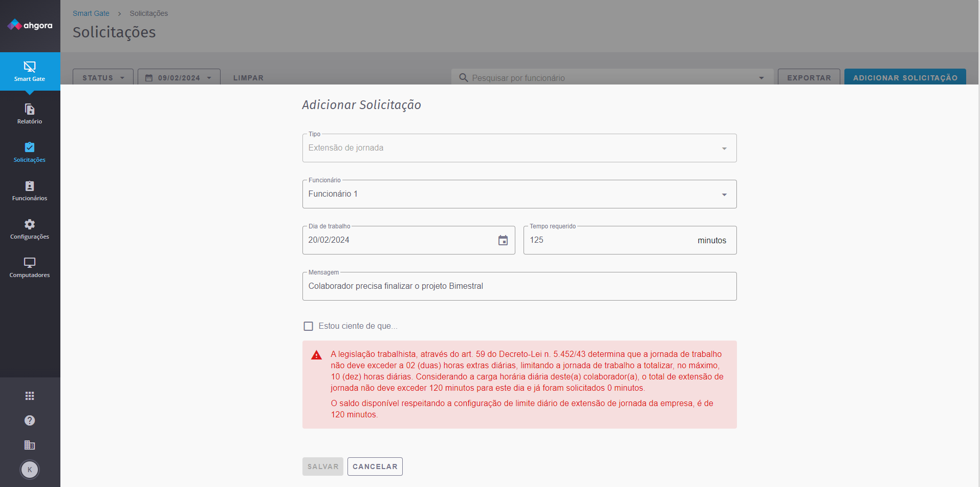Open Funcionários in the sidebar
This screenshot has height=487, width=980.
[30, 190]
